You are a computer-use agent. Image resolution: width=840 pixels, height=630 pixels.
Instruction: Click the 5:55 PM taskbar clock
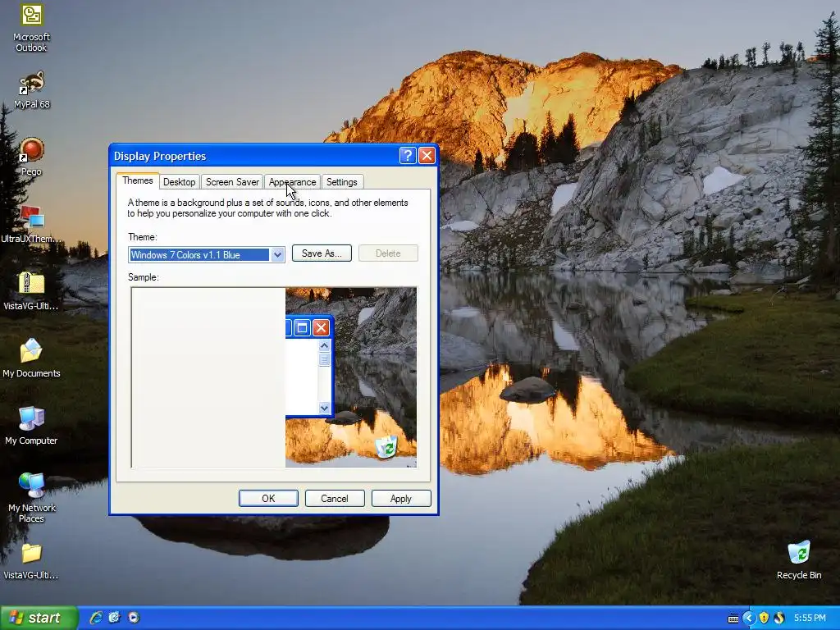[x=810, y=619]
